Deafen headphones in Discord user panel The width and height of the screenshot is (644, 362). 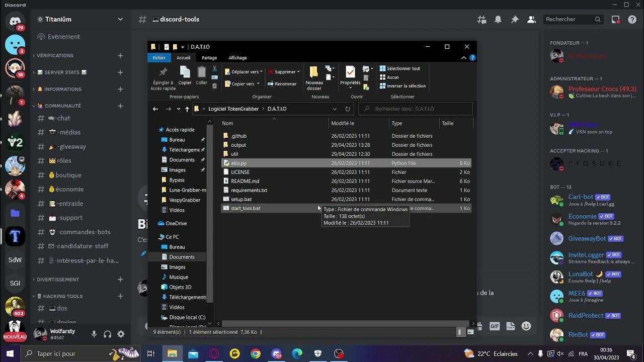[x=107, y=334]
